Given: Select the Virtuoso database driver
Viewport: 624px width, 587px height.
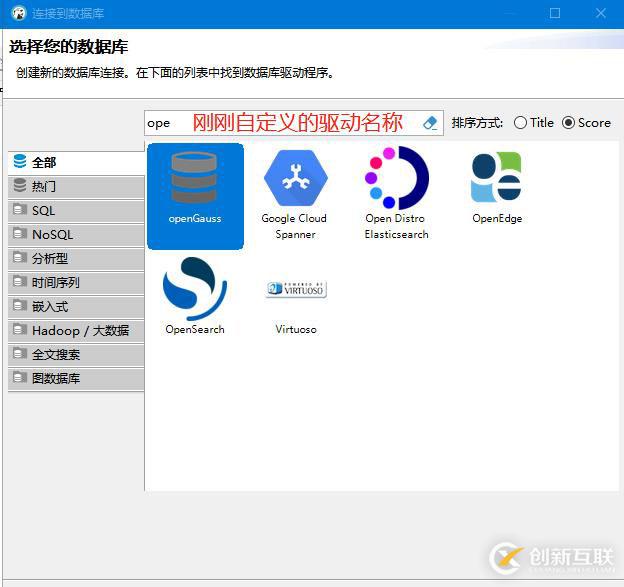Looking at the screenshot, I should click(x=296, y=306).
